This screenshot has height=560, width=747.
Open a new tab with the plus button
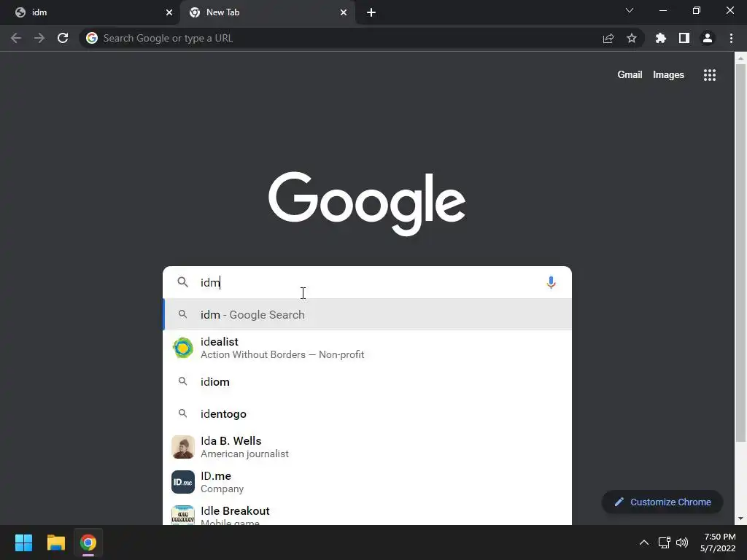tap(371, 12)
